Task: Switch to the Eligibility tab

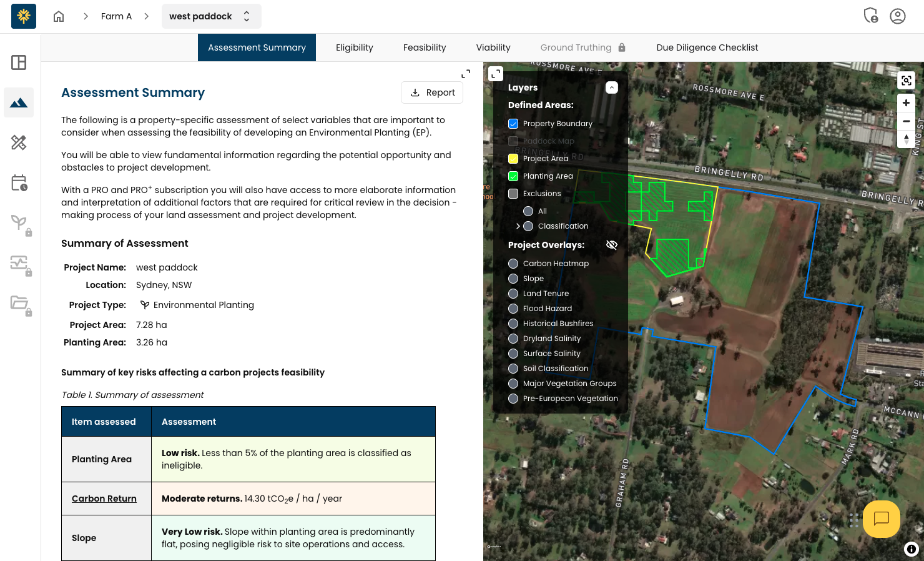Action: [x=354, y=47]
